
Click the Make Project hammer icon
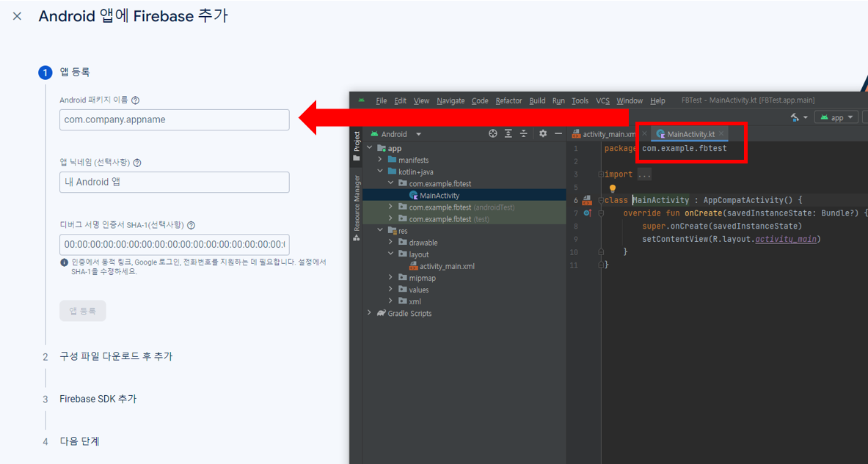[795, 117]
